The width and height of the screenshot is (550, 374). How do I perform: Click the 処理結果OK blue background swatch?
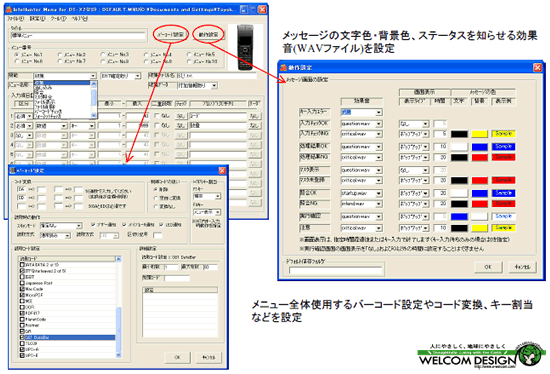coord(479,147)
